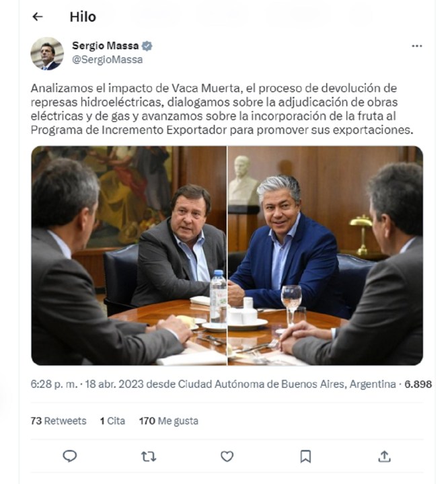Click the tweet timestamp 6:28 p. m.

click(54, 385)
